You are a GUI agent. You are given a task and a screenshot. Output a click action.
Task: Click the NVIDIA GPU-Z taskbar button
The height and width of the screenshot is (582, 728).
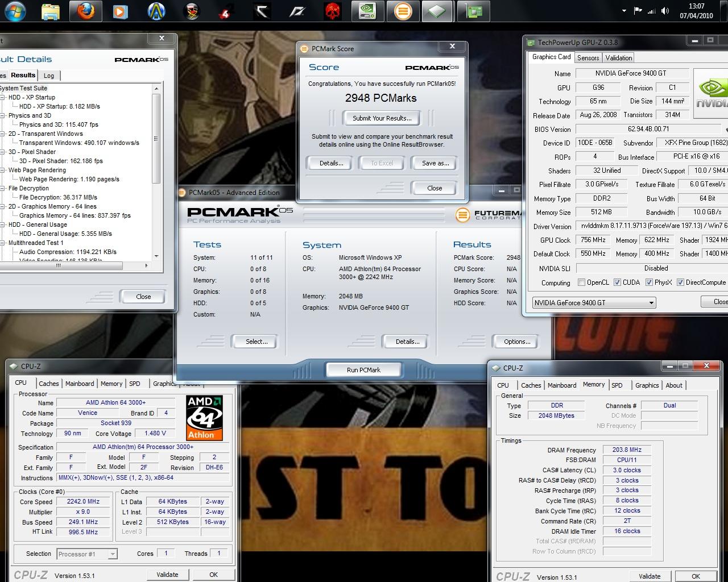click(367, 11)
